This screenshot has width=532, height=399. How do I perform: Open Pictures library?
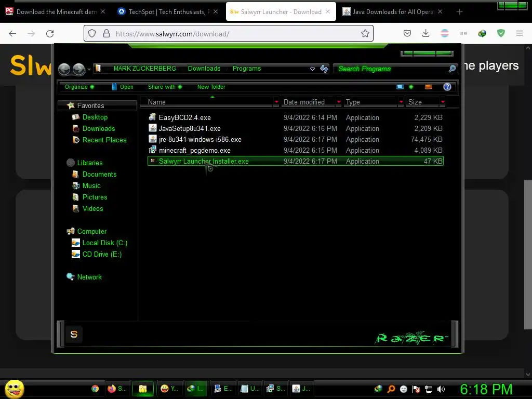95,197
